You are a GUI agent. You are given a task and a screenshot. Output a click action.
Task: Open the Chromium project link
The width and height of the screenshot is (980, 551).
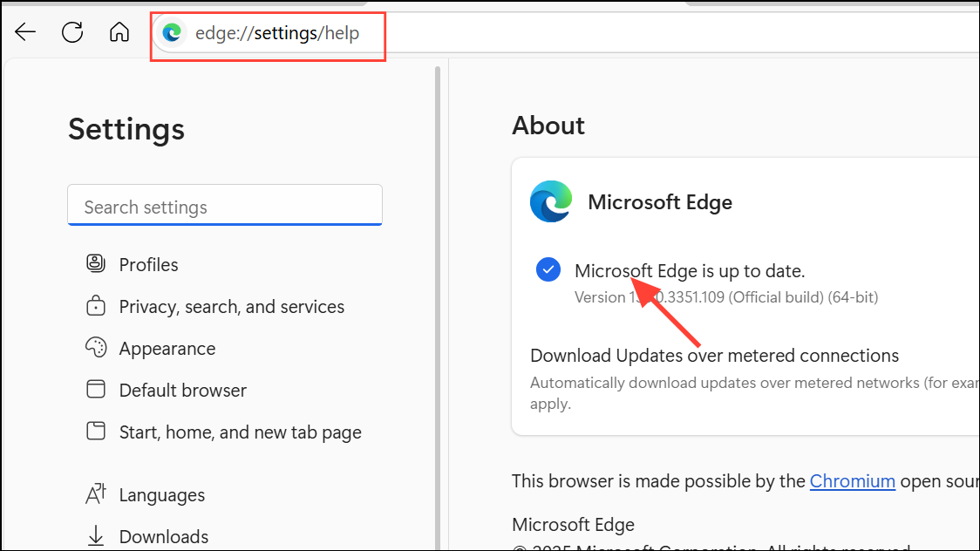pos(853,480)
